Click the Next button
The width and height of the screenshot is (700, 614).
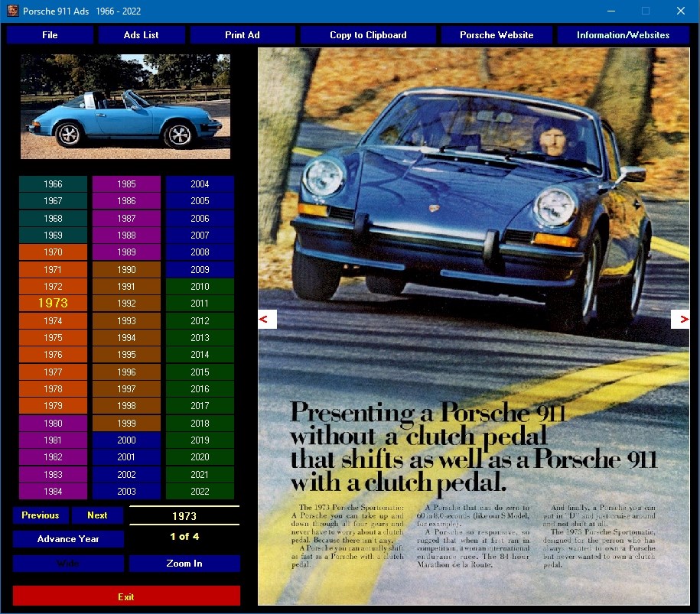97,515
